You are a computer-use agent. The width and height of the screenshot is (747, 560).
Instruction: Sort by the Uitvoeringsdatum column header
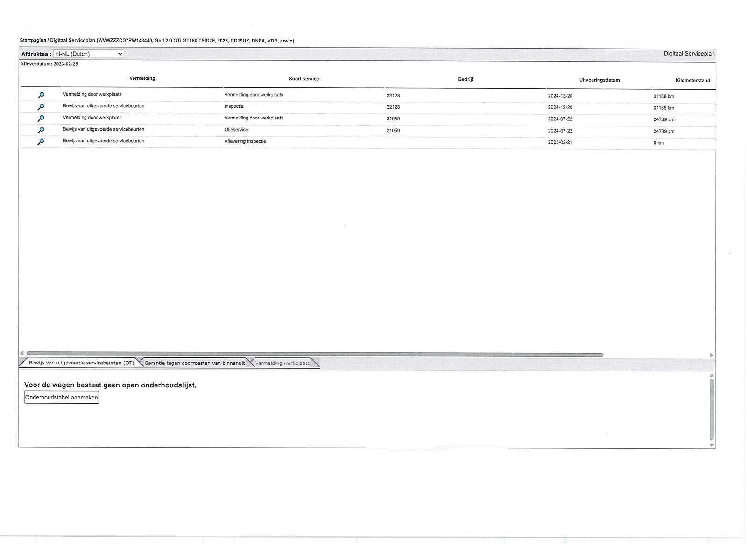(x=599, y=80)
